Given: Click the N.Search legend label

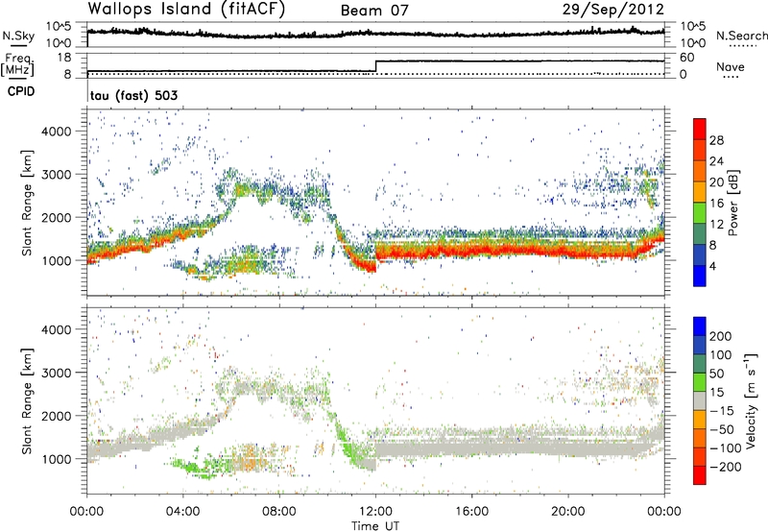Looking at the screenshot, I should coord(742,36).
